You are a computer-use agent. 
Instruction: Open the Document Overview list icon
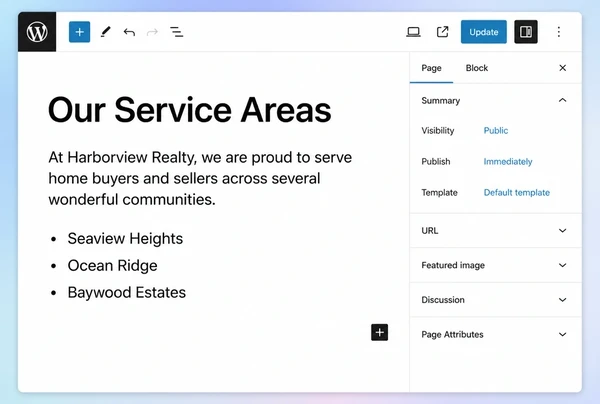click(176, 32)
